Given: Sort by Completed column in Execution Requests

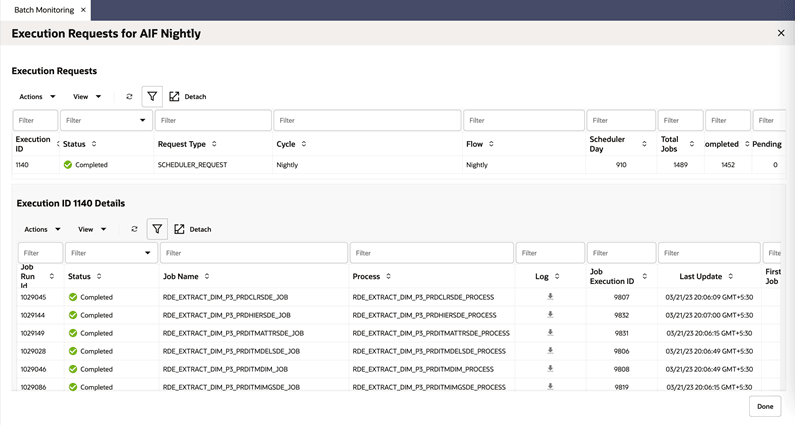Looking at the screenshot, I should (x=747, y=144).
